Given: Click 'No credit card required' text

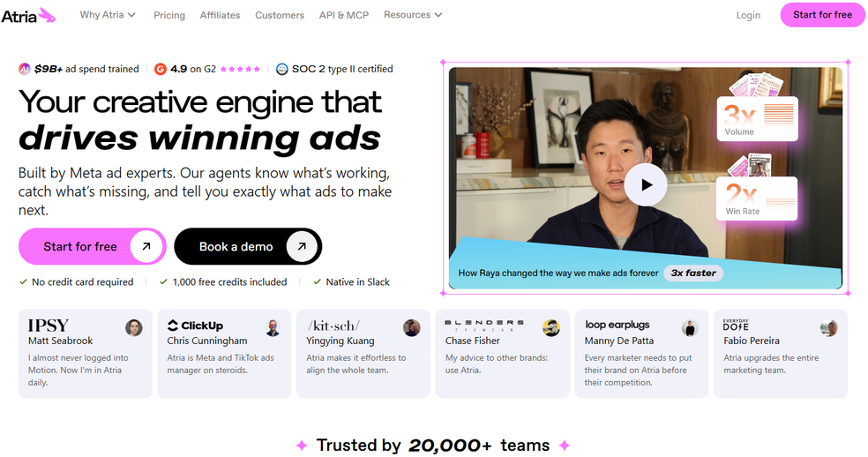Looking at the screenshot, I should [x=83, y=282].
